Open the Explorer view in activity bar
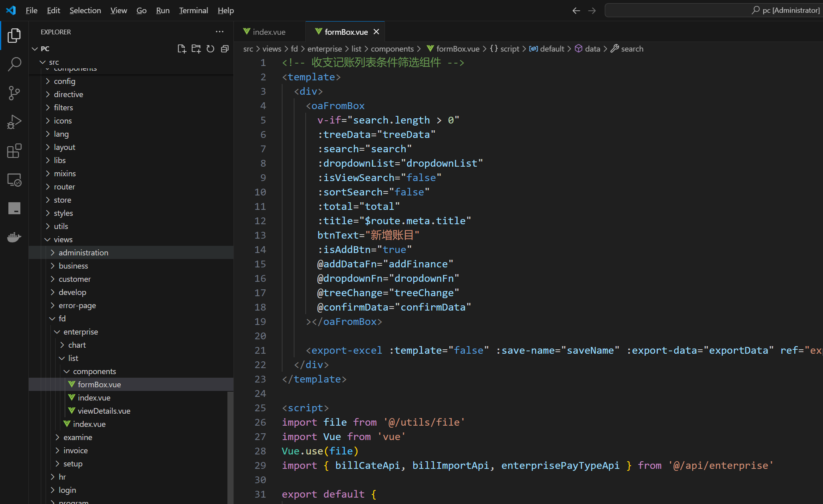 14,36
